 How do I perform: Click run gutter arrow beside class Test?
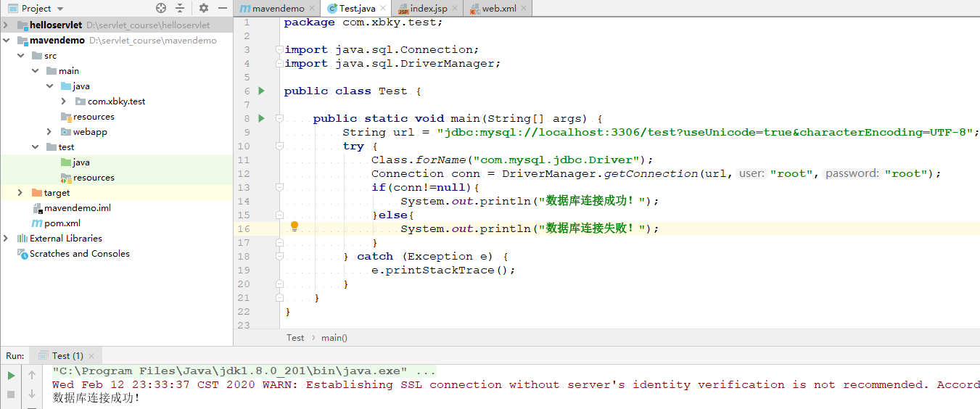pos(262,91)
